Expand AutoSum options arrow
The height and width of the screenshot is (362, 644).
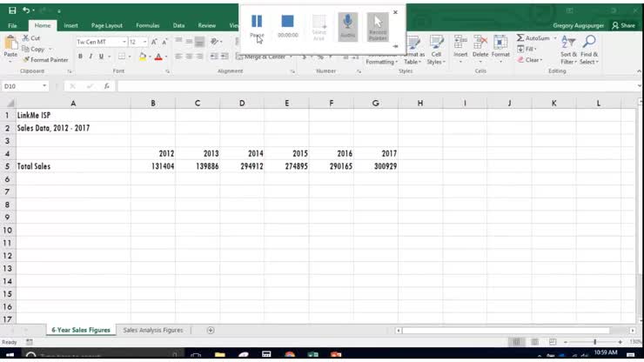click(555, 37)
